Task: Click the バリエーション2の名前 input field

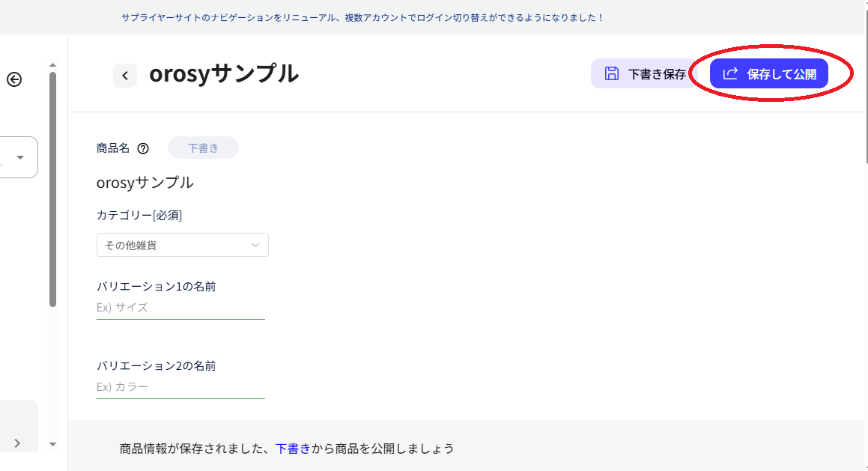Action: (180, 387)
